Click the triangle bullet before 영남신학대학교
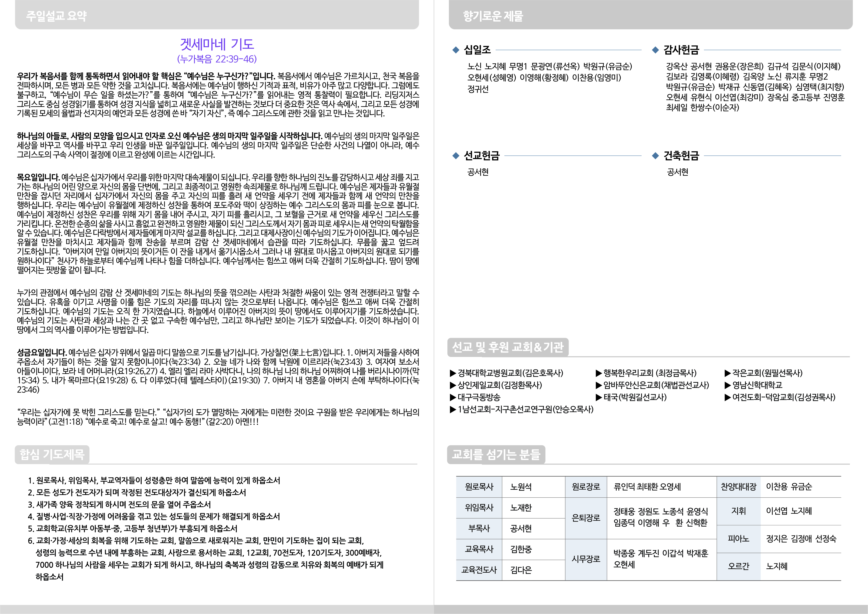 [x=728, y=386]
